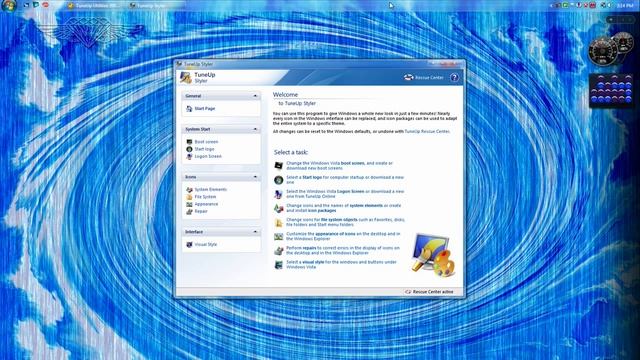Click the appearance of icons task icon

(279, 236)
